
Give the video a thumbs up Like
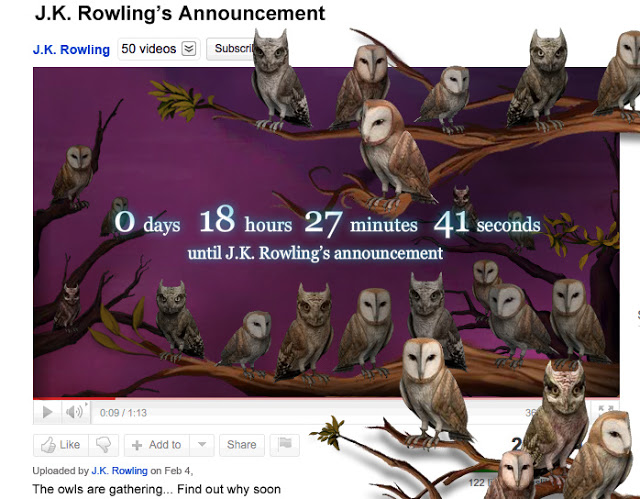click(x=61, y=445)
